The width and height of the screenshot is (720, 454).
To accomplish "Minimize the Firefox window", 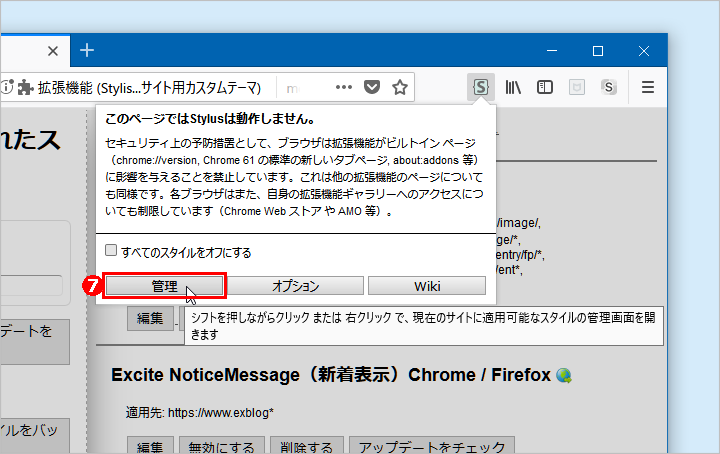I will [552, 50].
